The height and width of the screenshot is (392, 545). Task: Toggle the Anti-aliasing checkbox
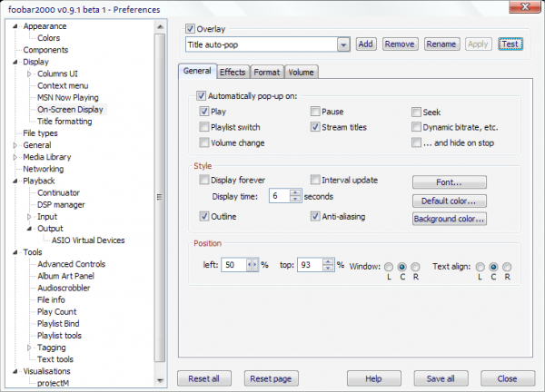[315, 217]
